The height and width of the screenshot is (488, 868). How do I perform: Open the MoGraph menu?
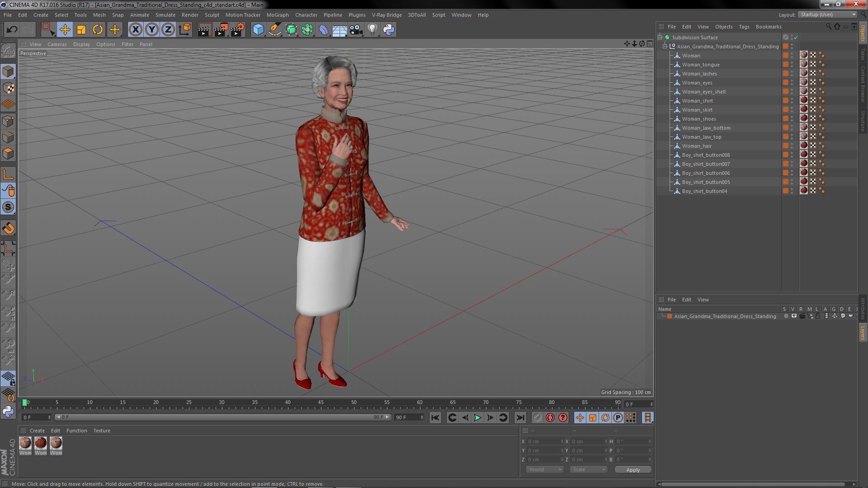[277, 15]
